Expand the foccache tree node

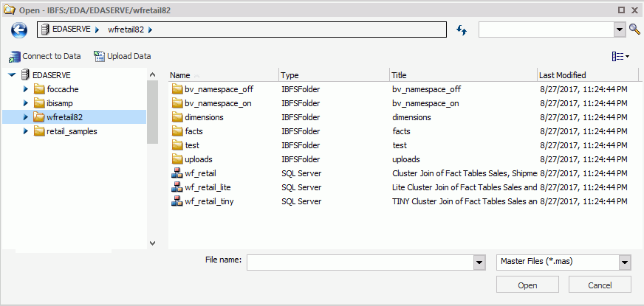pyautogui.click(x=26, y=89)
